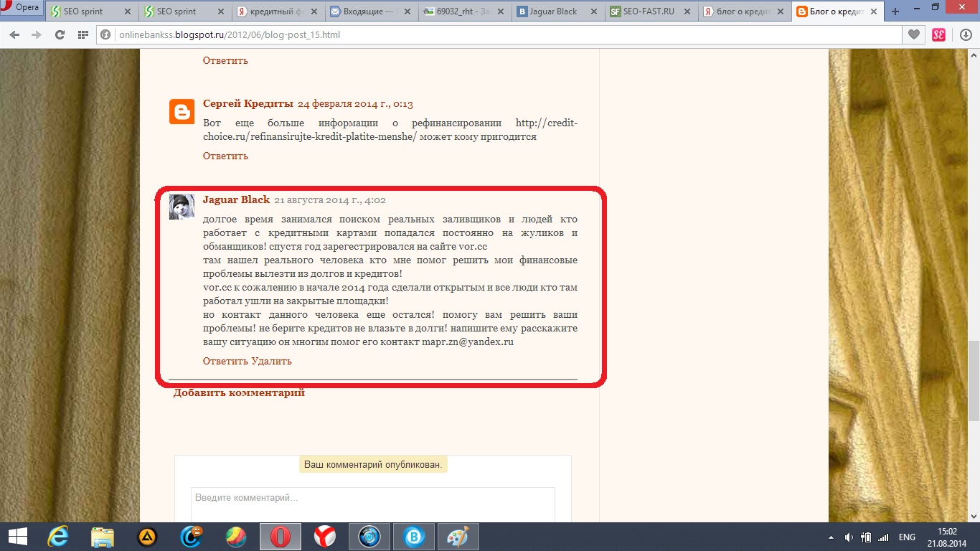Viewport: 980px width, 551px height.
Task: Click the Jaguar Black comment avatar
Action: click(182, 207)
